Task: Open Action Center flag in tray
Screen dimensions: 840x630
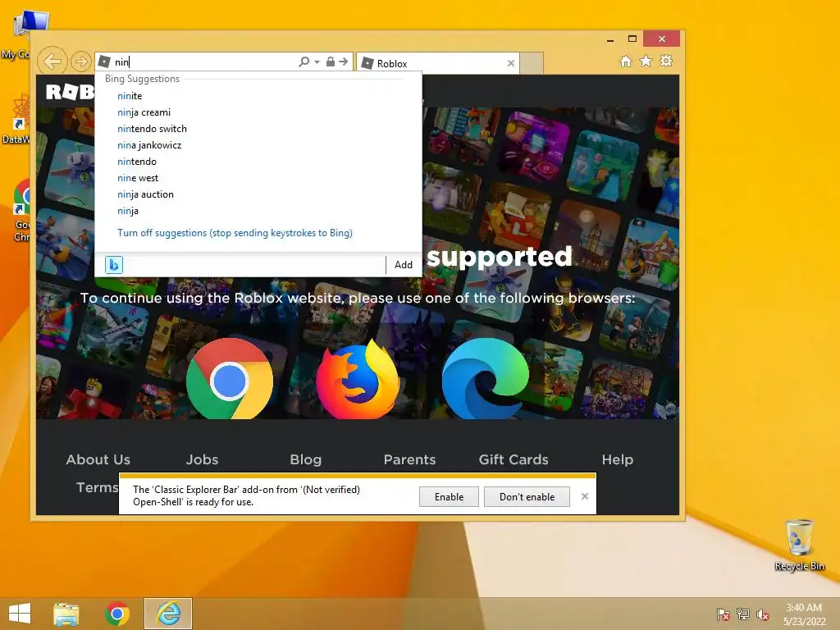Action: click(x=724, y=614)
